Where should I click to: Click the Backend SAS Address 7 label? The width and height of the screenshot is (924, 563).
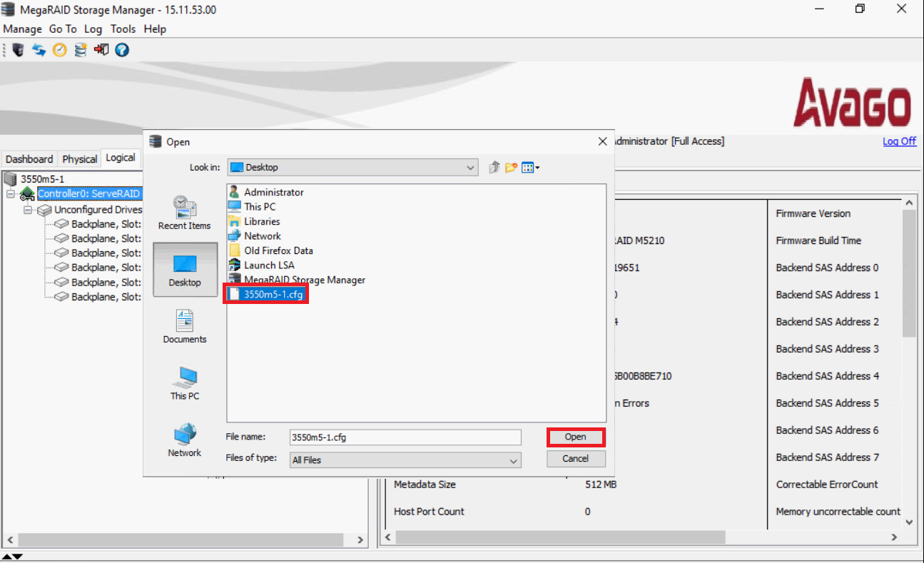tap(828, 457)
